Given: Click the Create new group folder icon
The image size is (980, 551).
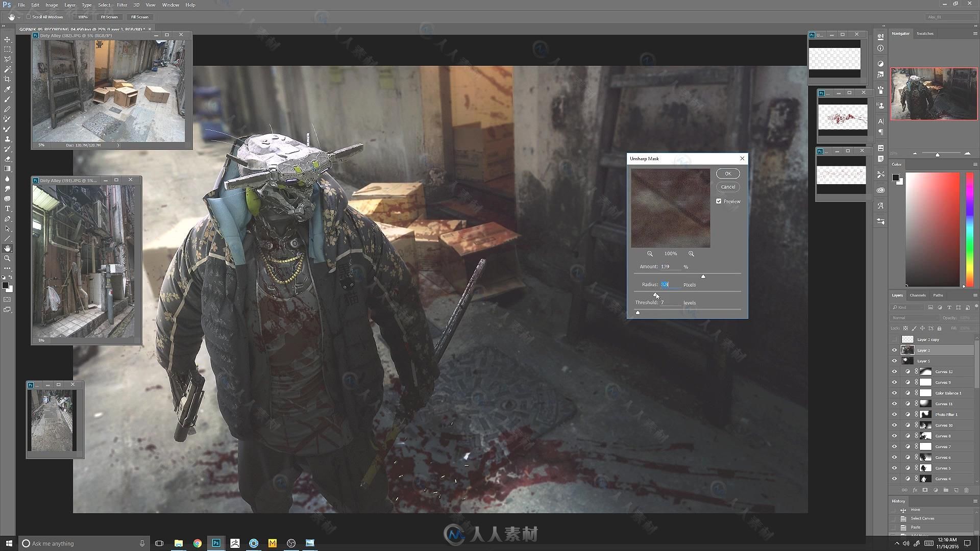Looking at the screenshot, I should point(946,490).
